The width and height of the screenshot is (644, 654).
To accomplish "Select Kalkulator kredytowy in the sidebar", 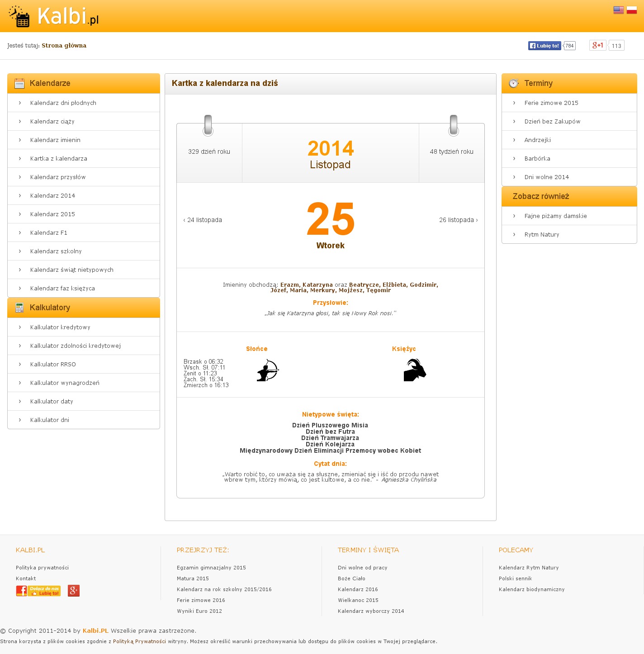I will (x=60, y=327).
